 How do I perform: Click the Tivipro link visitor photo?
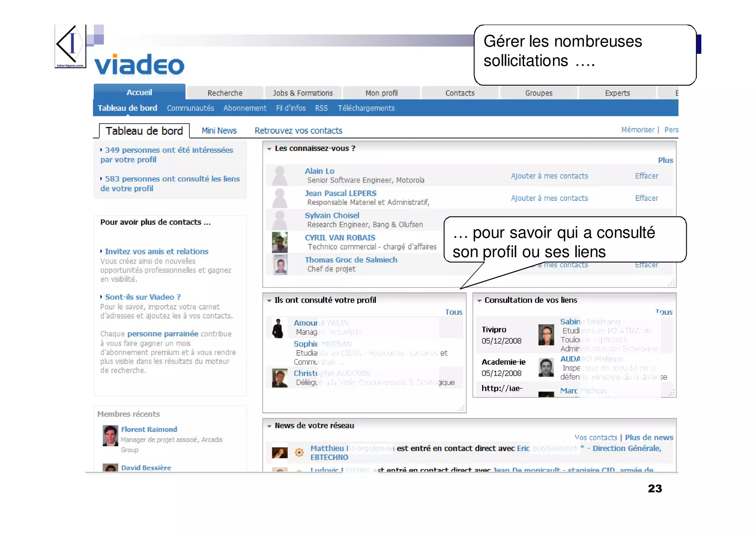[x=546, y=335]
